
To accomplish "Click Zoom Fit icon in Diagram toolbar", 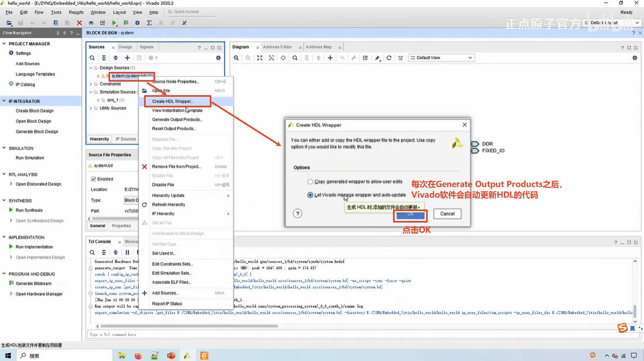I will (260, 58).
